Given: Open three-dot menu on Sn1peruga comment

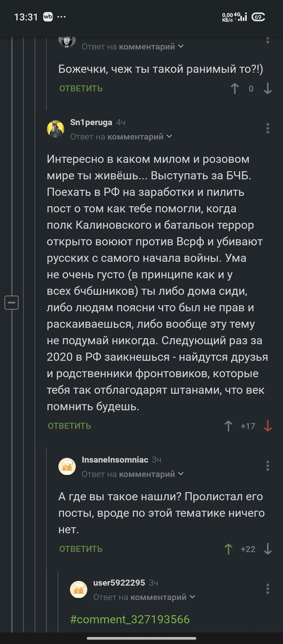Looking at the screenshot, I should (x=268, y=128).
